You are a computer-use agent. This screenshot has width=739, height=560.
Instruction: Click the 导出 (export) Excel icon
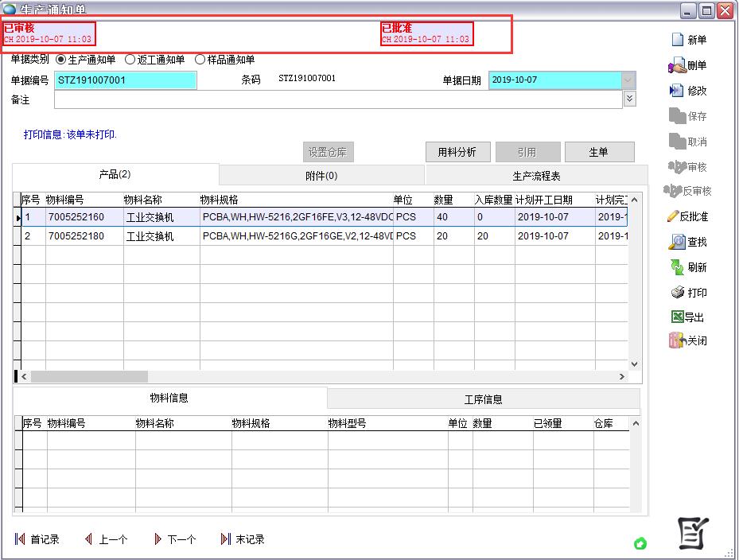point(677,317)
